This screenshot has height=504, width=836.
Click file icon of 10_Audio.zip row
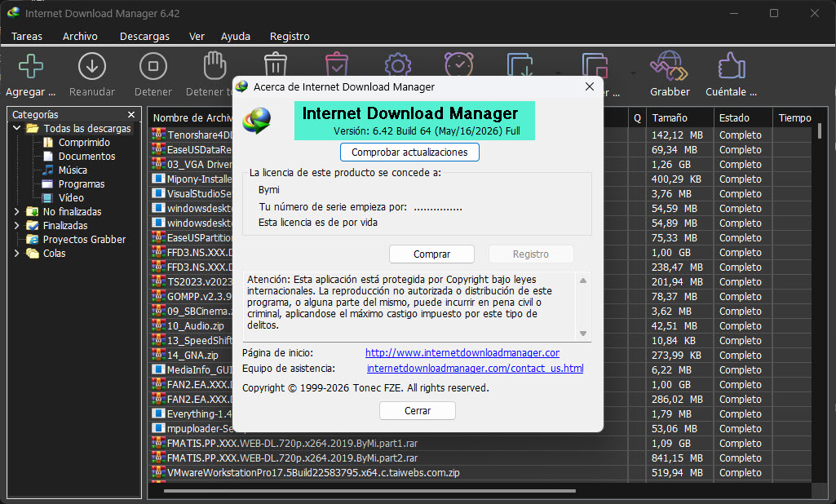click(x=158, y=325)
